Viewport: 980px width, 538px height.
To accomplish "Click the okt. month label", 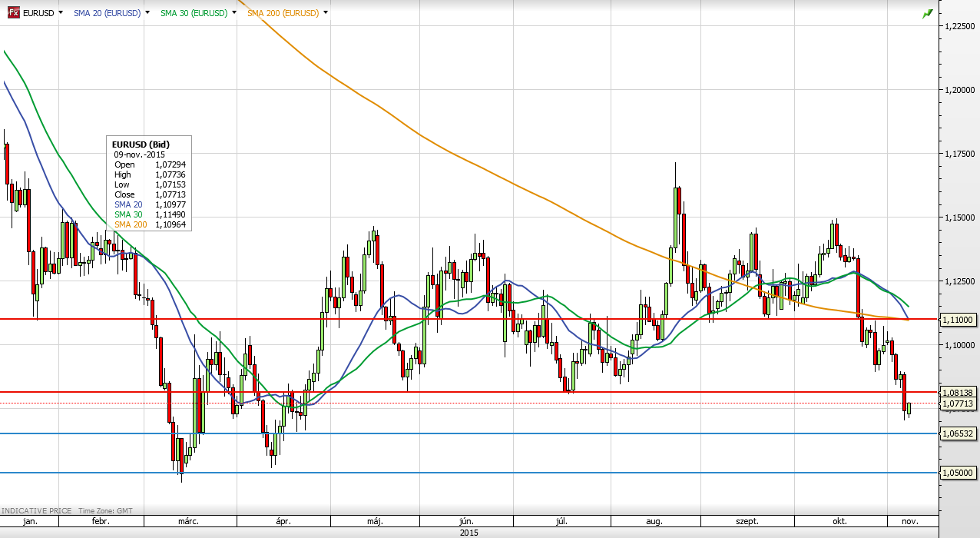I will coord(842,521).
